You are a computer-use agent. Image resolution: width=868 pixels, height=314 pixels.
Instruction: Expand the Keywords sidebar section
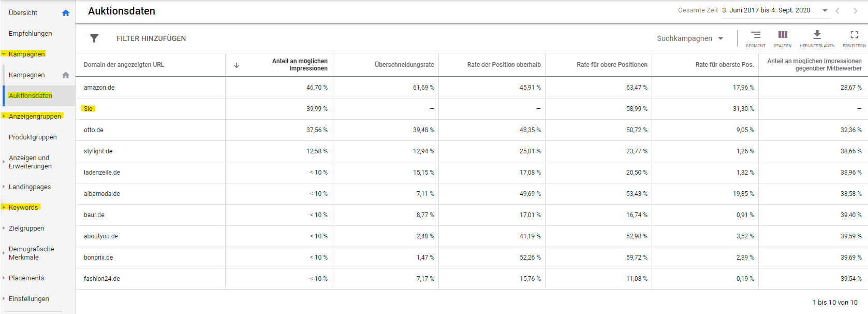coord(4,207)
